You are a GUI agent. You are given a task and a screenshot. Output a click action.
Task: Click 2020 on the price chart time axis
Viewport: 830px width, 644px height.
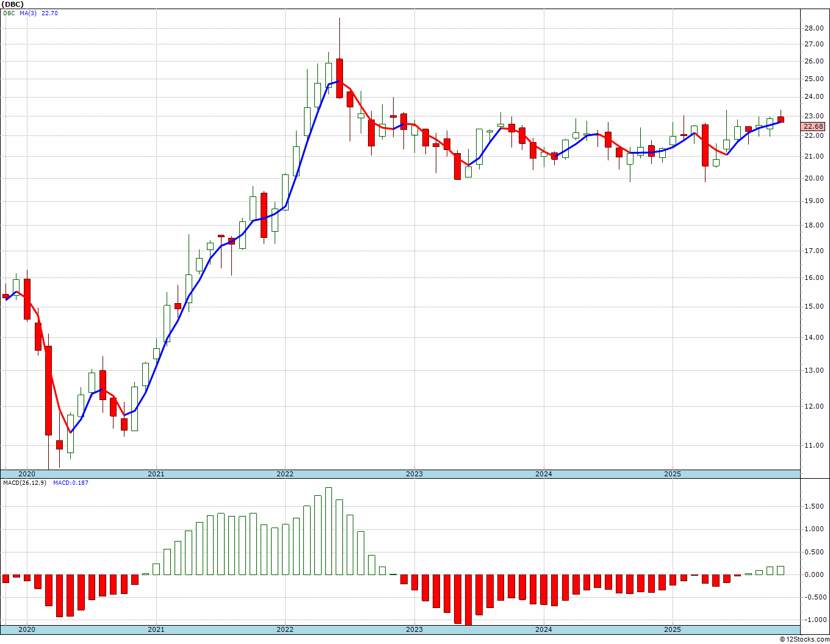[x=27, y=474]
